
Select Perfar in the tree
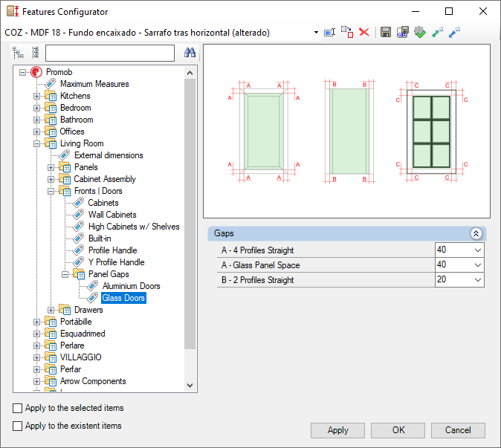[x=71, y=369]
